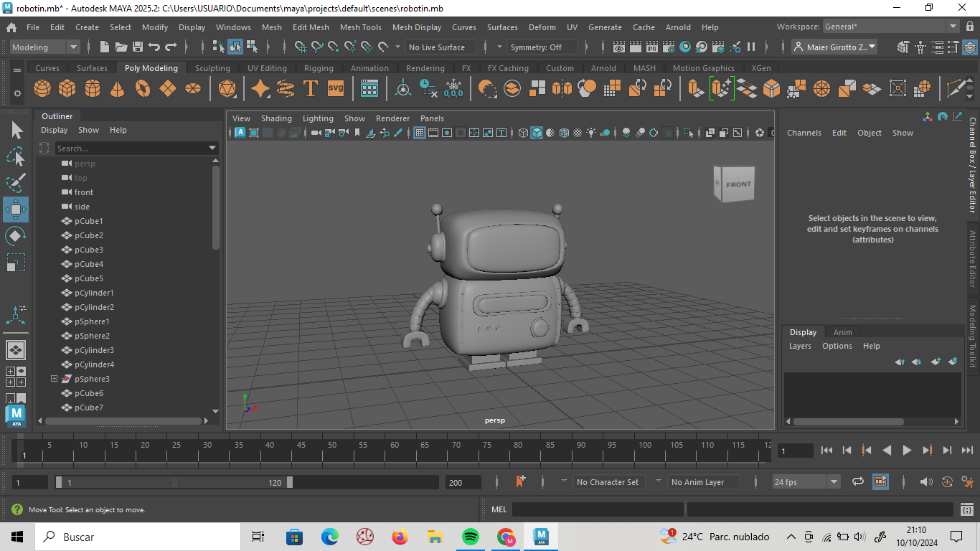Click Go to start of playback range
Image resolution: width=980 pixels, height=551 pixels.
point(826,451)
